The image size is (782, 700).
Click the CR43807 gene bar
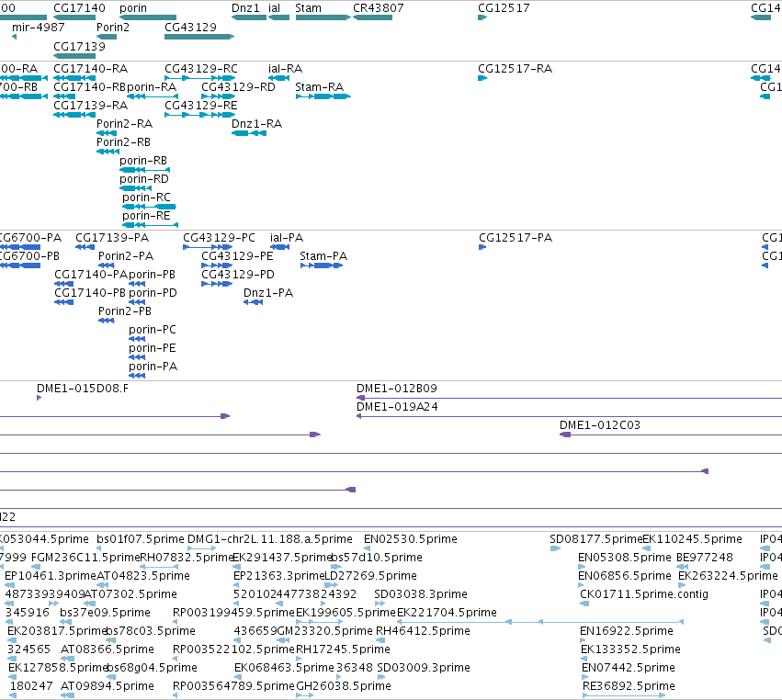pos(372,17)
